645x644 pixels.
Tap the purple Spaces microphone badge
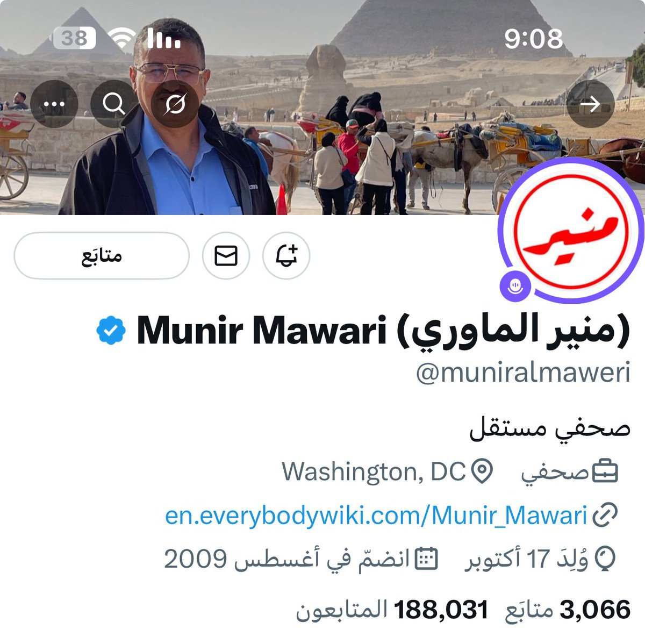point(515,285)
